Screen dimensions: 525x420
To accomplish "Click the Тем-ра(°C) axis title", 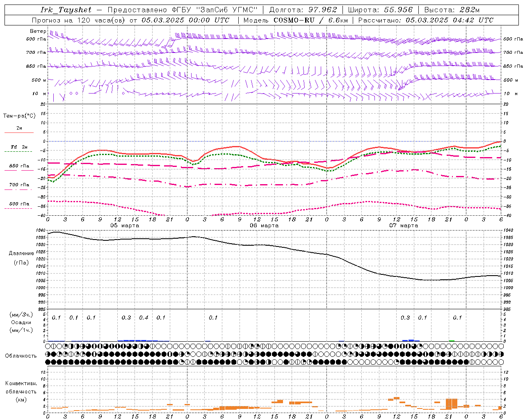I will pyautogui.click(x=19, y=116).
